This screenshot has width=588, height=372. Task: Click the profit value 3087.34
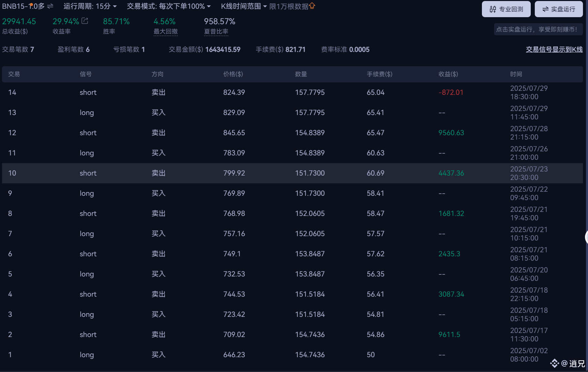[x=451, y=294]
